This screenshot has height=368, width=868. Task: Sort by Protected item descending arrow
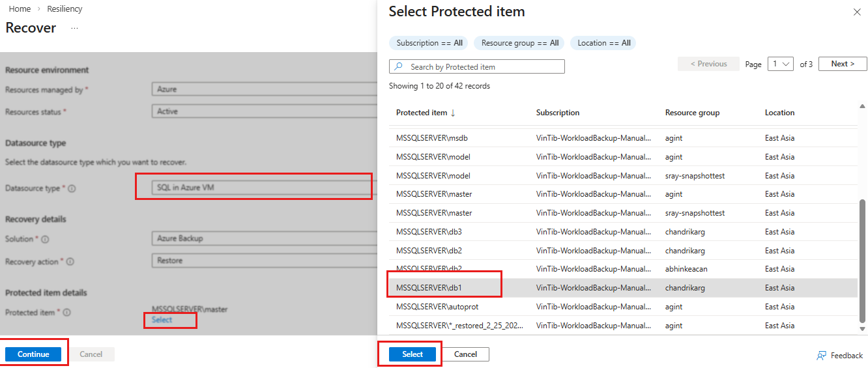453,113
